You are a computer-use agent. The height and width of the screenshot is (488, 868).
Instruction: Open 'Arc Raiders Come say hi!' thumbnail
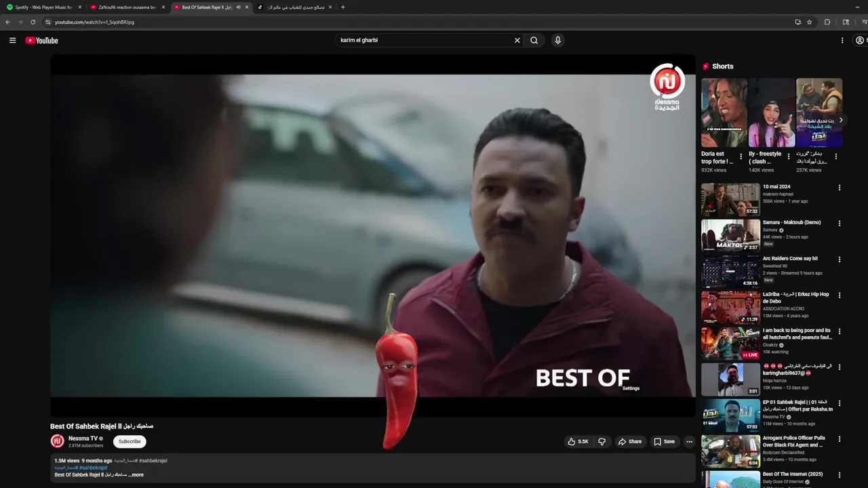click(x=730, y=271)
